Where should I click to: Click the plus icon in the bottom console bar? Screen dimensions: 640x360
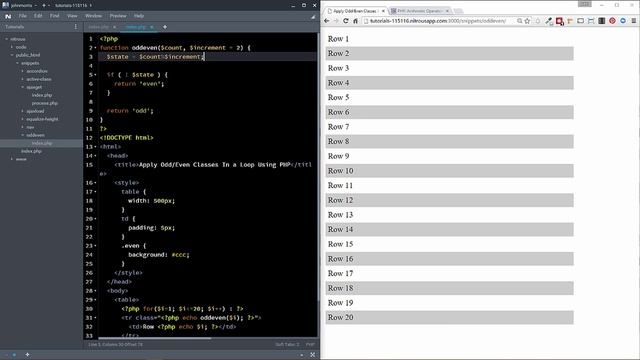tap(27, 355)
